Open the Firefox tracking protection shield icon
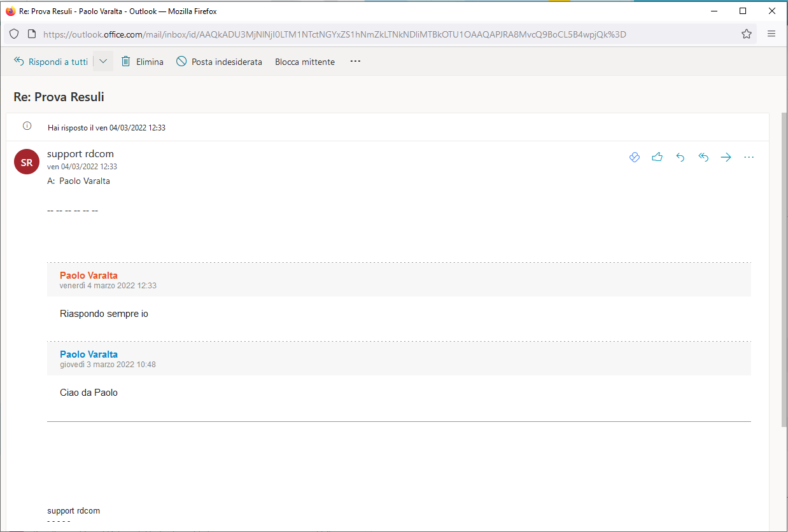The height and width of the screenshot is (532, 788). pos(14,34)
